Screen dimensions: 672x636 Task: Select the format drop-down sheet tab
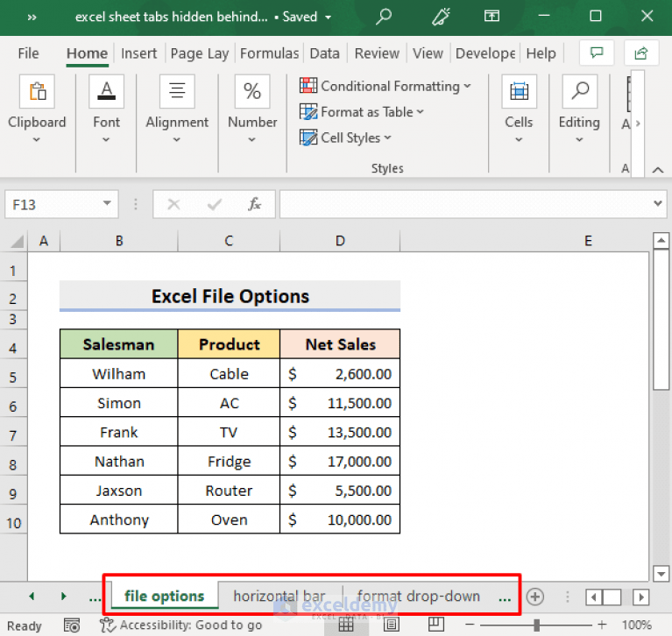pyautogui.click(x=418, y=597)
